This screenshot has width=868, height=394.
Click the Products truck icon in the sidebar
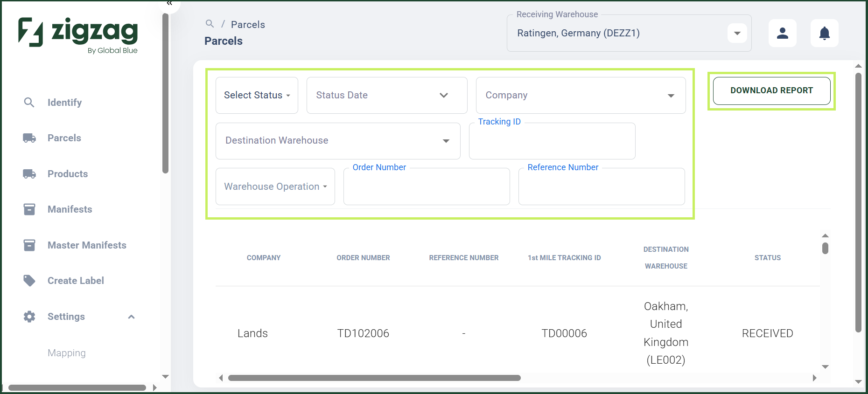click(x=29, y=174)
